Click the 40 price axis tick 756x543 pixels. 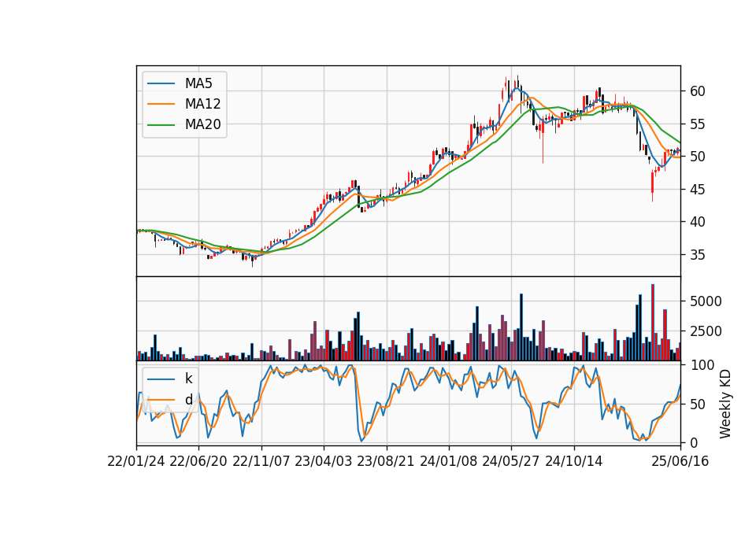tap(697, 222)
